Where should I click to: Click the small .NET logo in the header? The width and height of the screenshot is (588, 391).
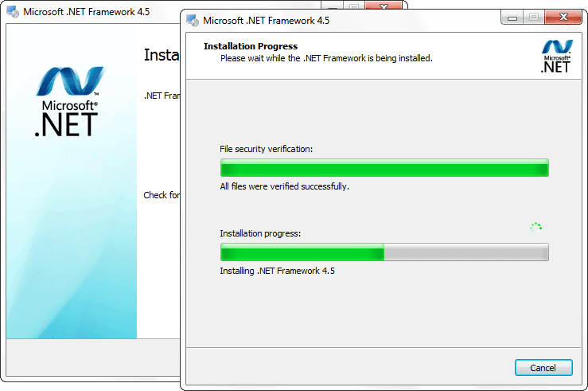555,57
